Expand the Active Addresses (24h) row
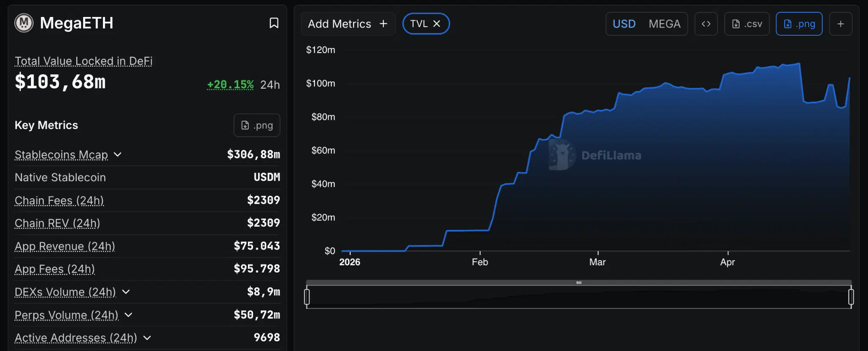868x351 pixels. pyautogui.click(x=147, y=338)
